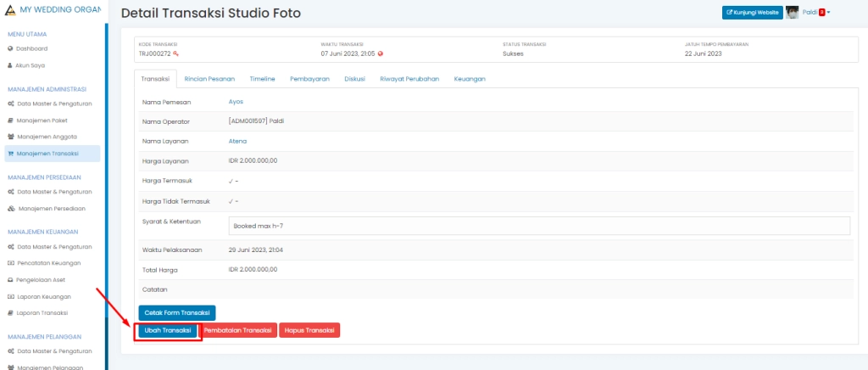
Task: Open the Ayos customer name link
Action: pyautogui.click(x=236, y=102)
